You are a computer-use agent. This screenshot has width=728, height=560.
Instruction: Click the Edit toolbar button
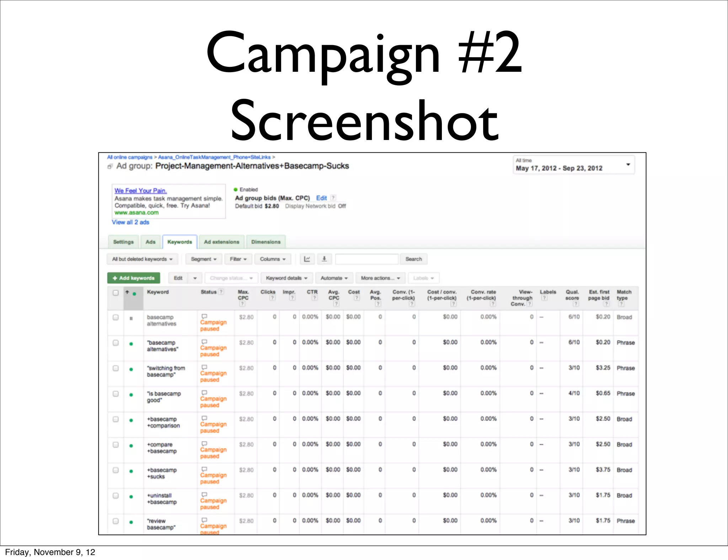pos(178,278)
